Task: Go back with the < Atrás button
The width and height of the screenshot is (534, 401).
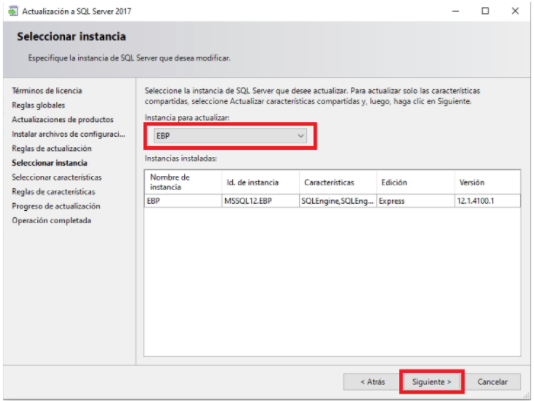Action: (x=373, y=382)
